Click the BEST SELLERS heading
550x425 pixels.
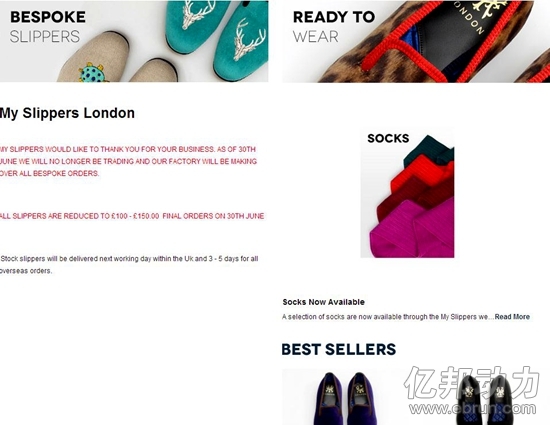point(338,350)
